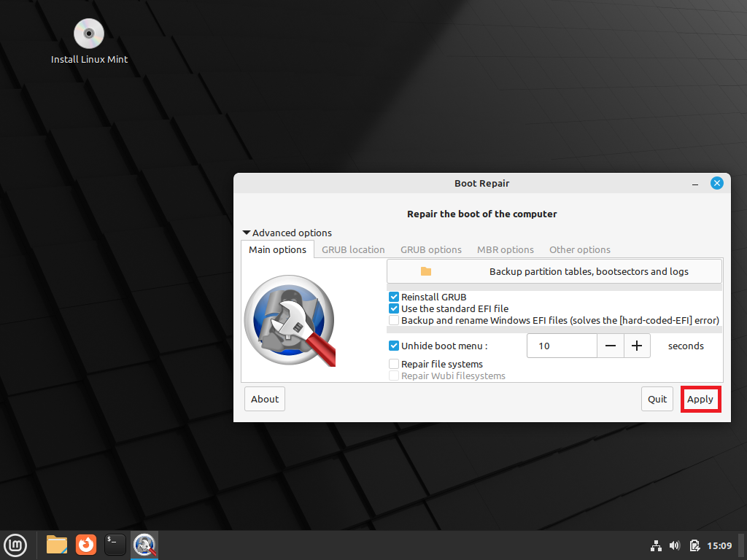Increase boot menu seconds with plus

click(637, 346)
